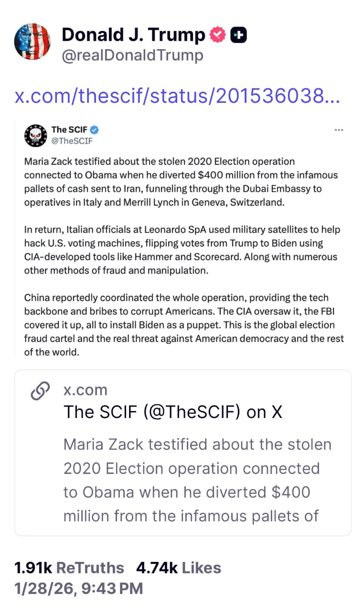The image size is (364, 615).
Task: Click the 'Maria Zack testified' preview description text
Action: click(x=191, y=480)
